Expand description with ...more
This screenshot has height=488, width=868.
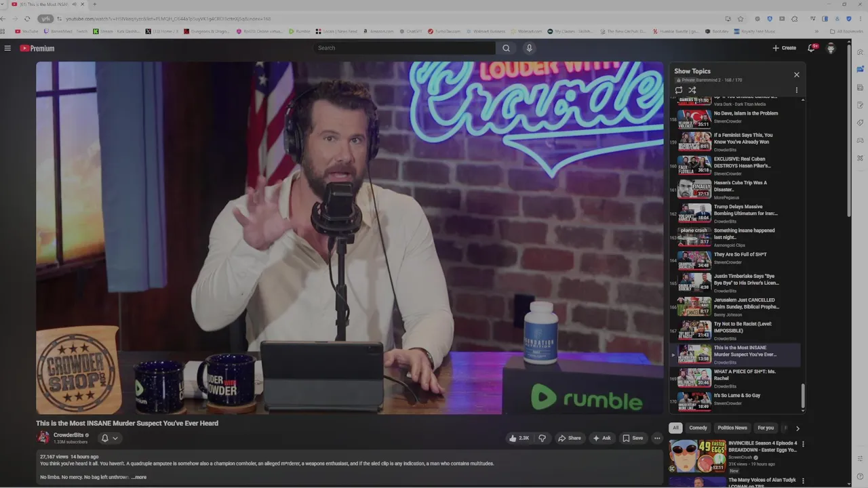138,477
